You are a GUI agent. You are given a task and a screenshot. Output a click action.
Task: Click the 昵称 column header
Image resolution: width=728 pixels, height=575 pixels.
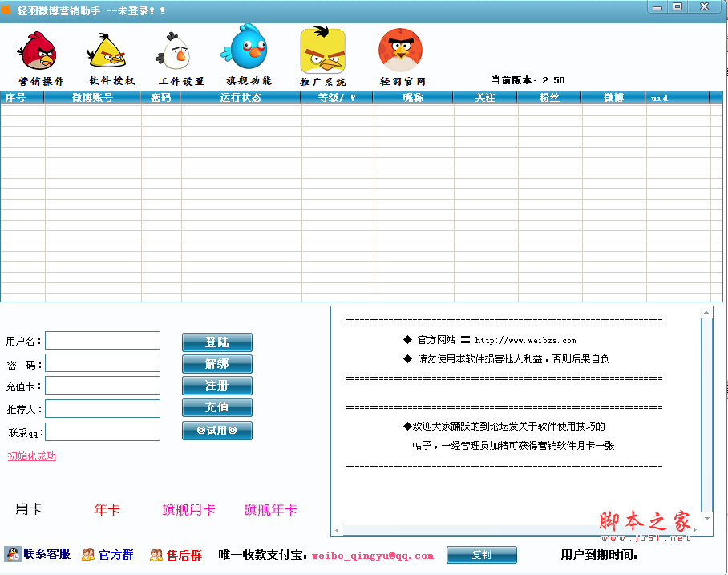pos(413,97)
